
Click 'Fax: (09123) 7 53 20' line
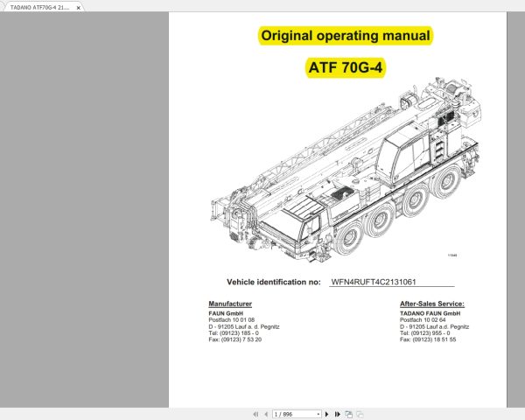click(x=234, y=339)
